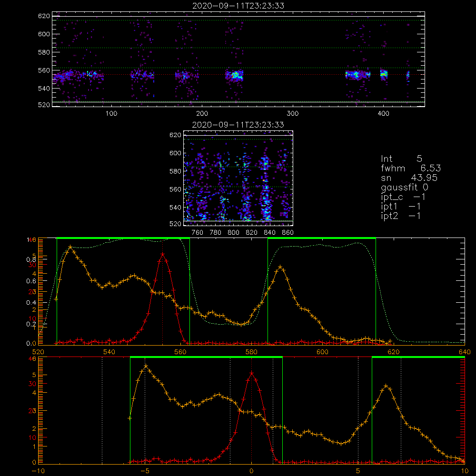
Task: Click the orange peak near 588 in profile plot
Action: tap(280, 267)
